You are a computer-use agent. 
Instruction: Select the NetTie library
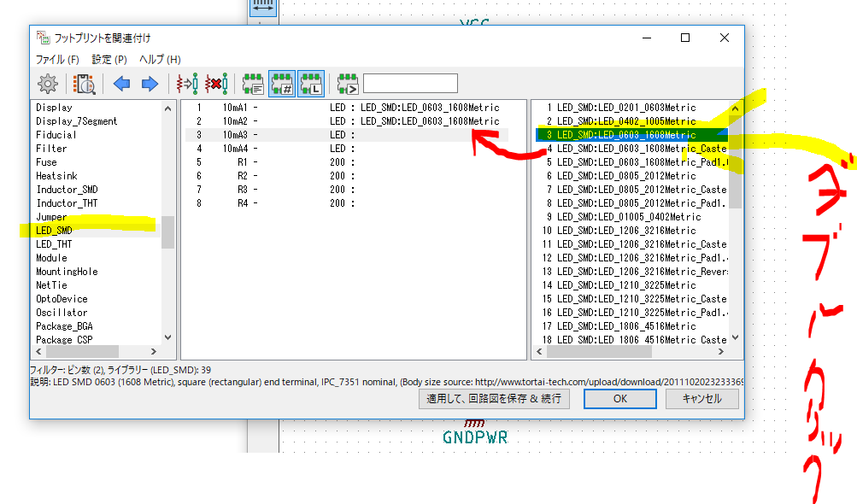click(51, 284)
